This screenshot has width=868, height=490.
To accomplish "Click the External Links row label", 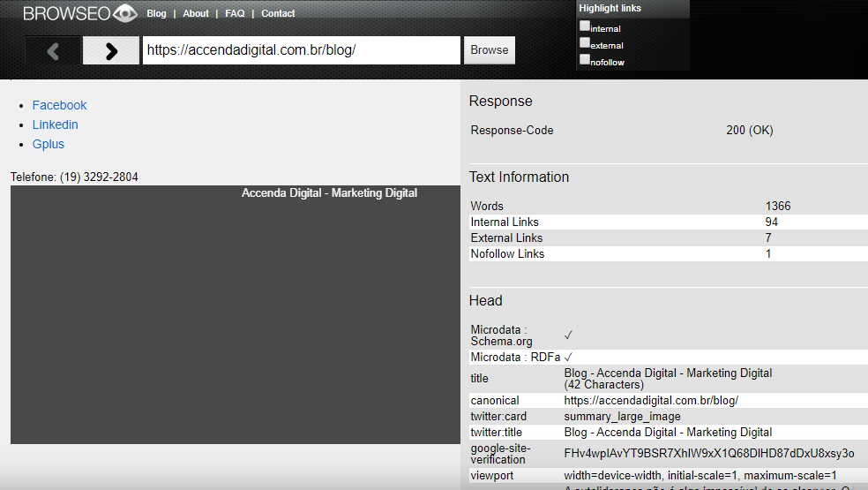I will [x=506, y=238].
